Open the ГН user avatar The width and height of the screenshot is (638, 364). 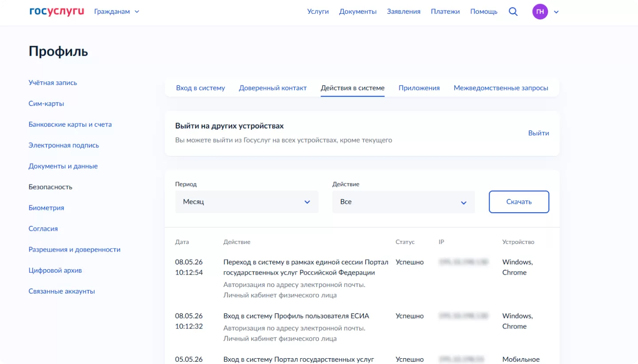(540, 12)
